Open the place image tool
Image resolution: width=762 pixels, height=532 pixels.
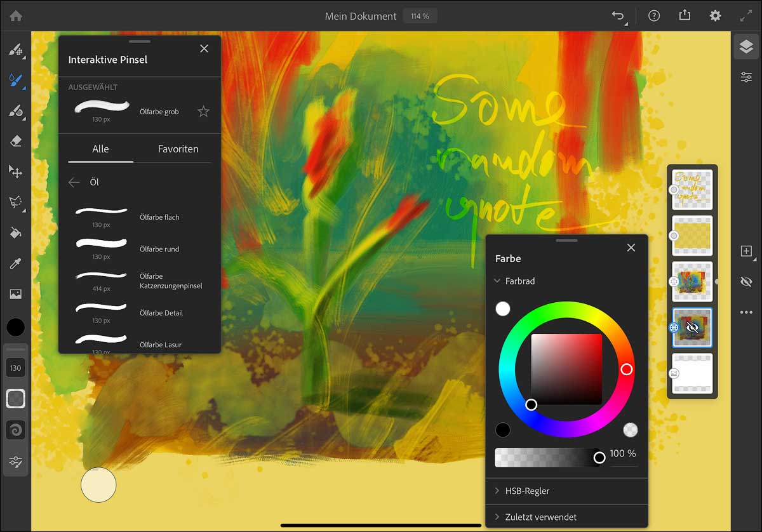click(16, 294)
